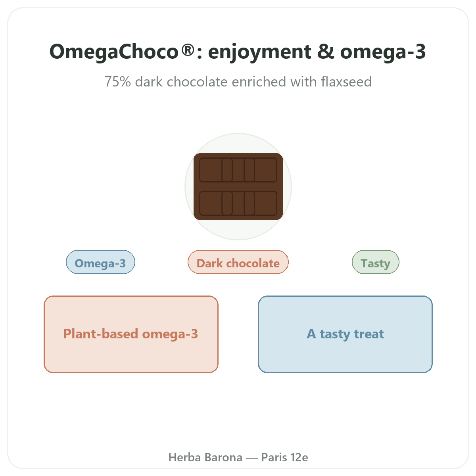Screen dimensions: 476x476
Task: Click the word flaxseed in subtitle
Action: pos(346,82)
